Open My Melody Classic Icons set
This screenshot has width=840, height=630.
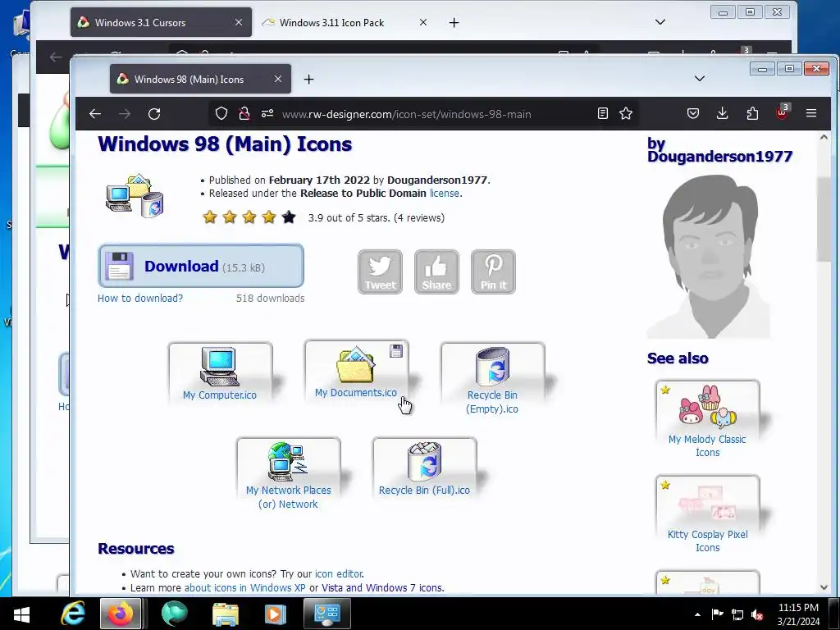(707, 419)
